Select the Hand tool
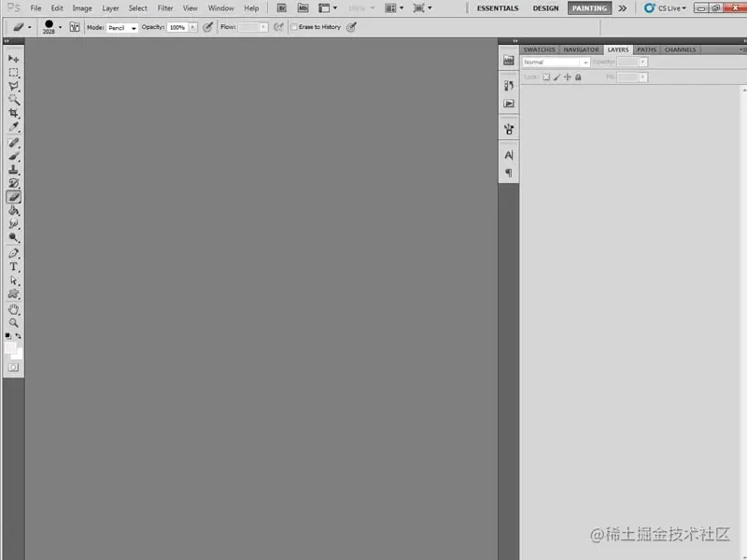 click(12, 307)
